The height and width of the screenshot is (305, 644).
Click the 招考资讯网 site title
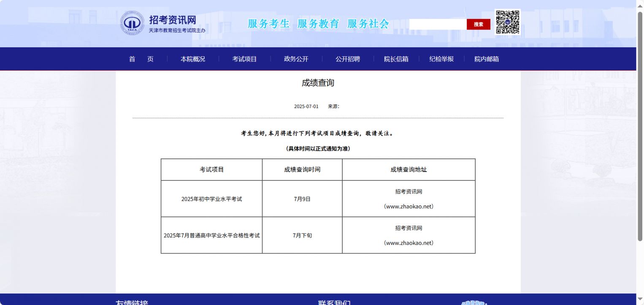(173, 20)
